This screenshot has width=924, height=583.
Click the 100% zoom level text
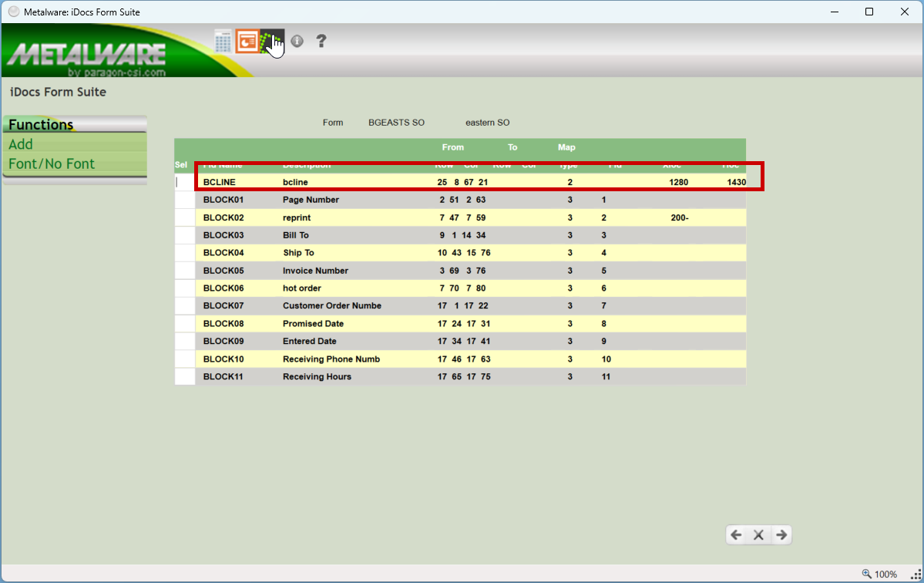click(885, 575)
